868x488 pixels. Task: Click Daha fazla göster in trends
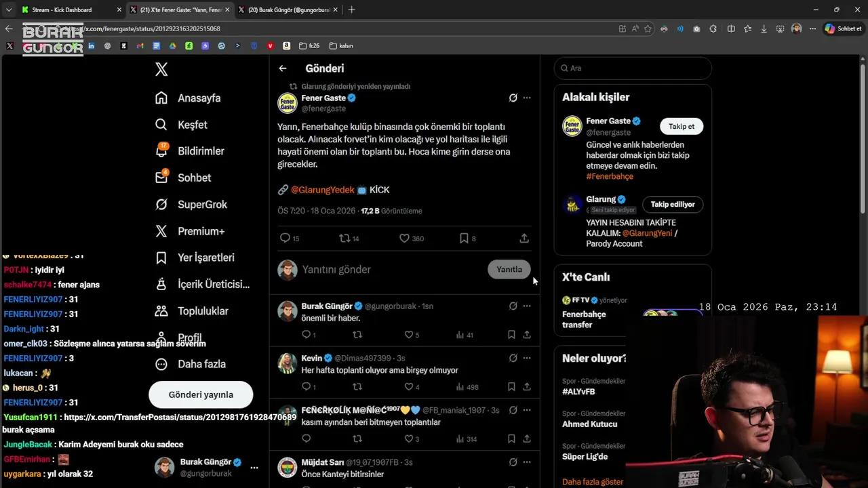click(593, 482)
